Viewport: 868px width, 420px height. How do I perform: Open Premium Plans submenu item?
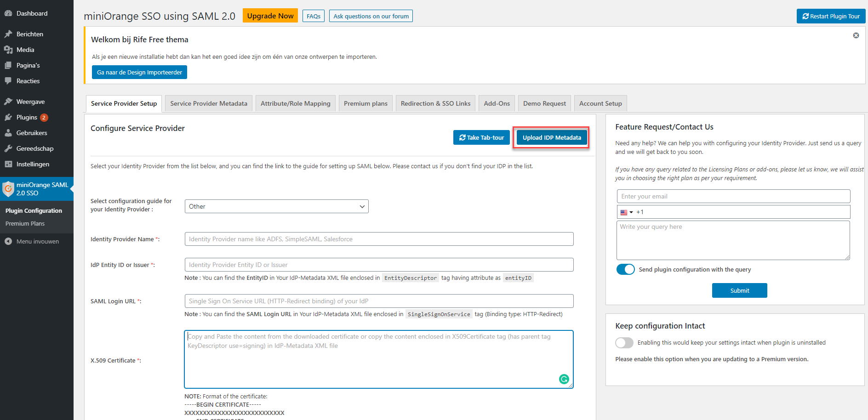(25, 223)
